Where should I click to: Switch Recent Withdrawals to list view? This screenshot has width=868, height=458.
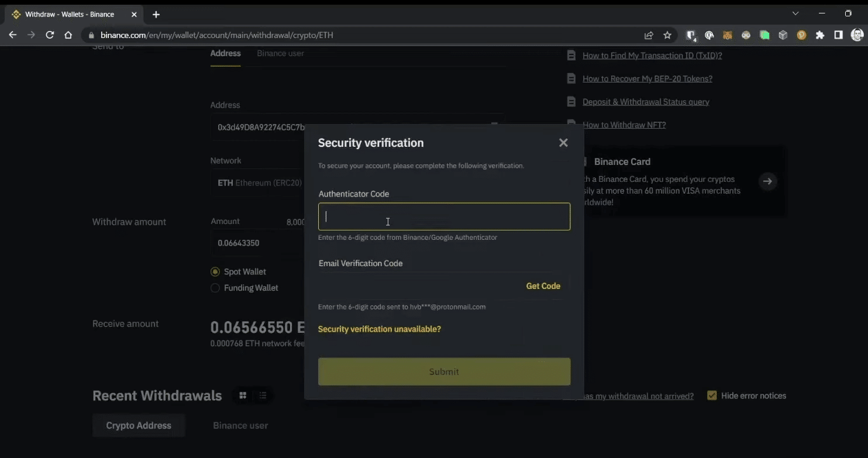click(x=263, y=396)
